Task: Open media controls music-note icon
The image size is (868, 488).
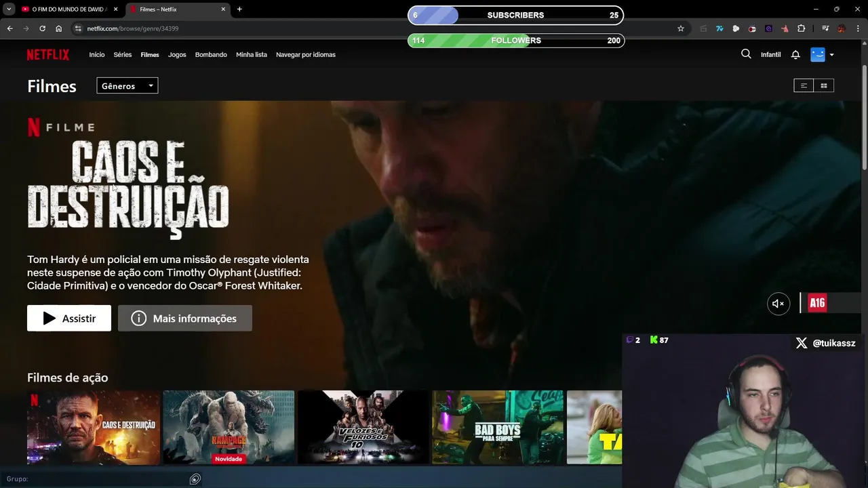Action: 825,28
